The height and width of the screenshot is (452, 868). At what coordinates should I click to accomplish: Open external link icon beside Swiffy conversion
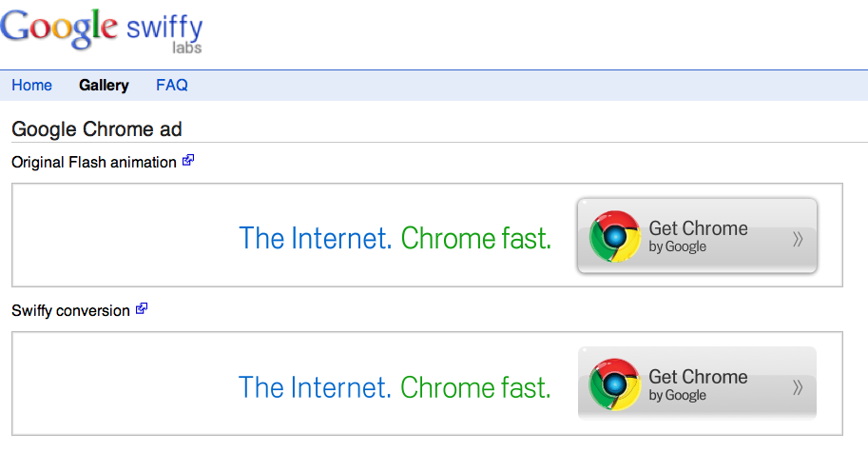click(142, 309)
